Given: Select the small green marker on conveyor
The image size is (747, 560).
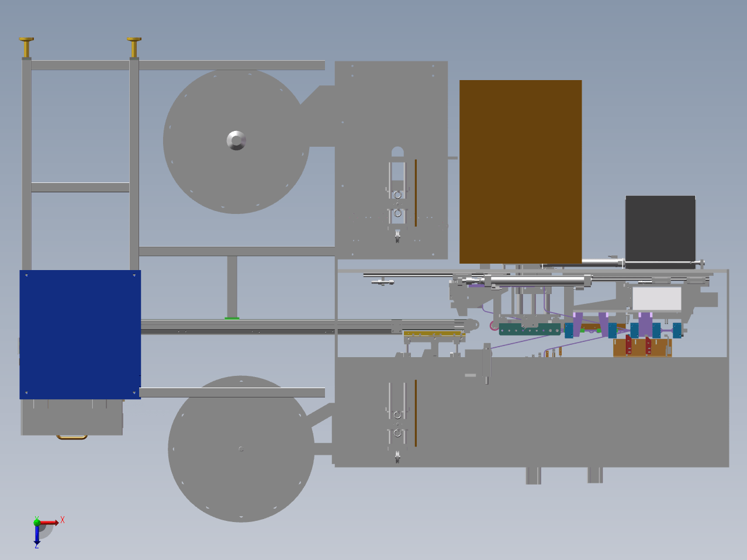Looking at the screenshot, I should pyautogui.click(x=232, y=319).
